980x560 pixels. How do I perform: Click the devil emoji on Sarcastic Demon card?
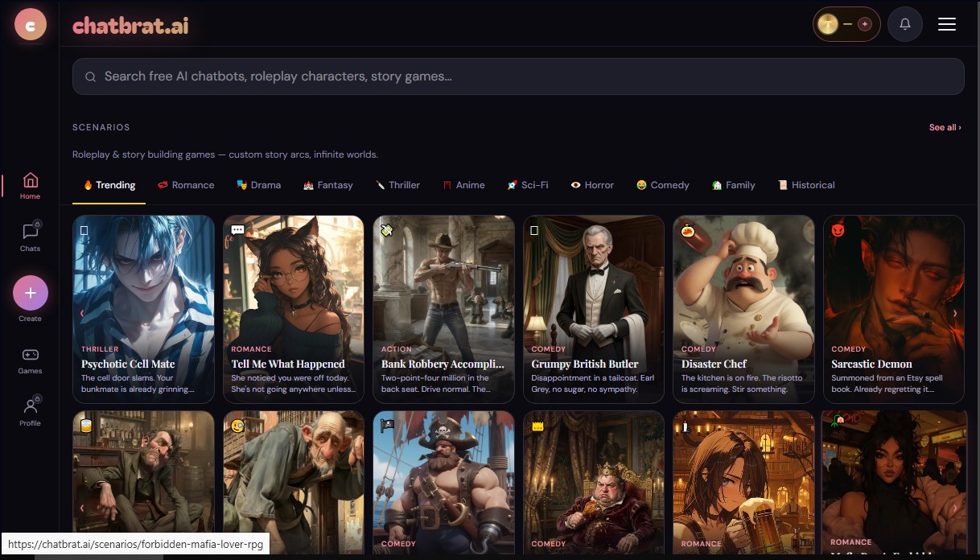pos(838,230)
